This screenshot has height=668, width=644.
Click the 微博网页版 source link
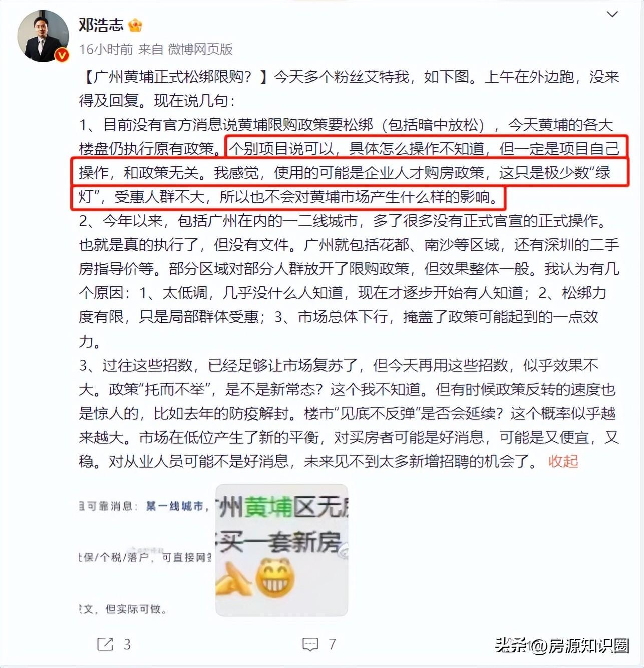(x=200, y=49)
